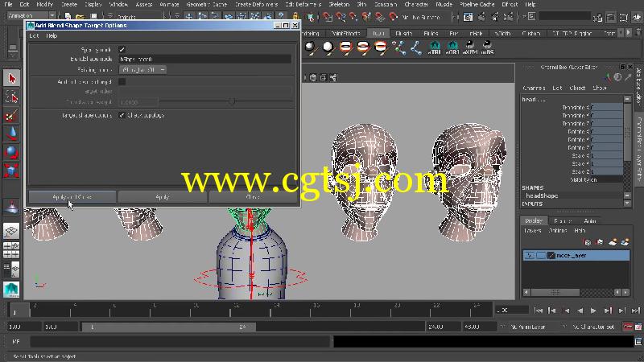The image size is (644, 362).
Task: Open animation preferences icon
Action: tap(638, 327)
